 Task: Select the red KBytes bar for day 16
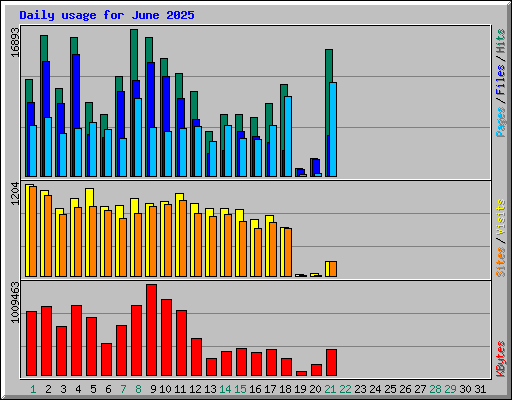pos(256,364)
